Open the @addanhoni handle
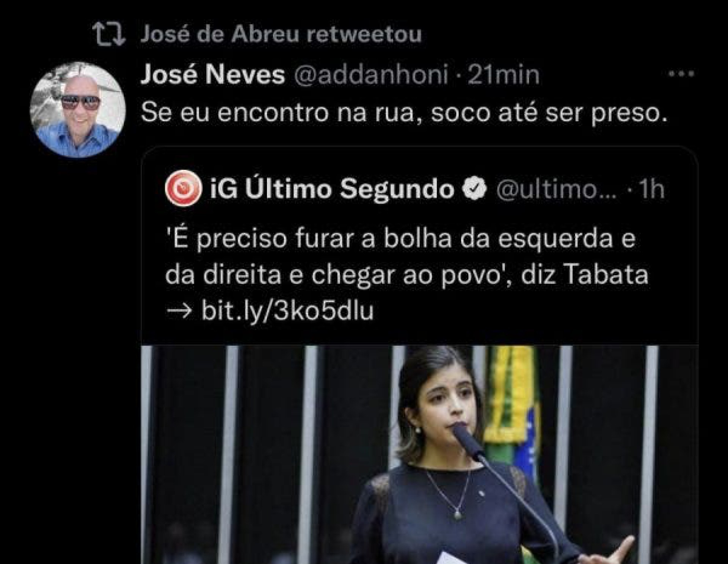This screenshot has height=564, width=728. click(371, 75)
